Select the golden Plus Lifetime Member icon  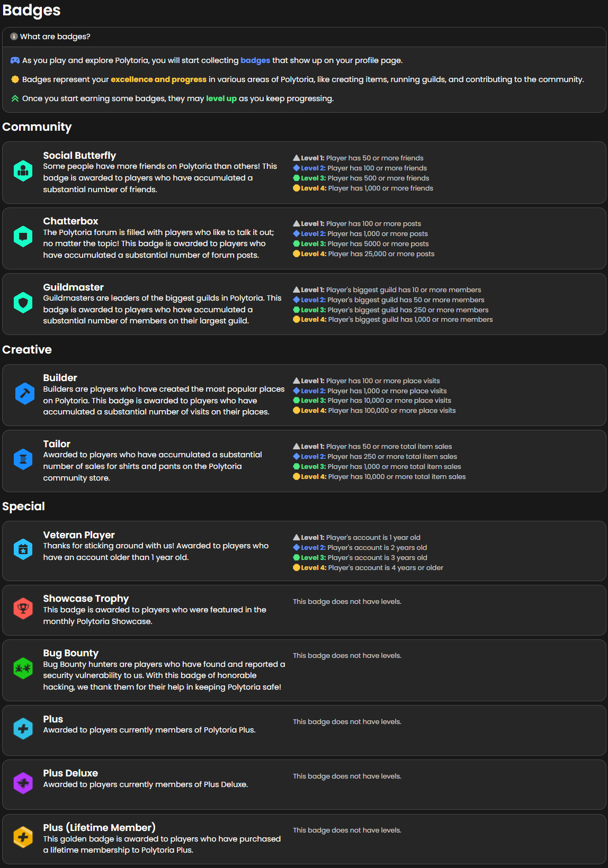tap(23, 837)
